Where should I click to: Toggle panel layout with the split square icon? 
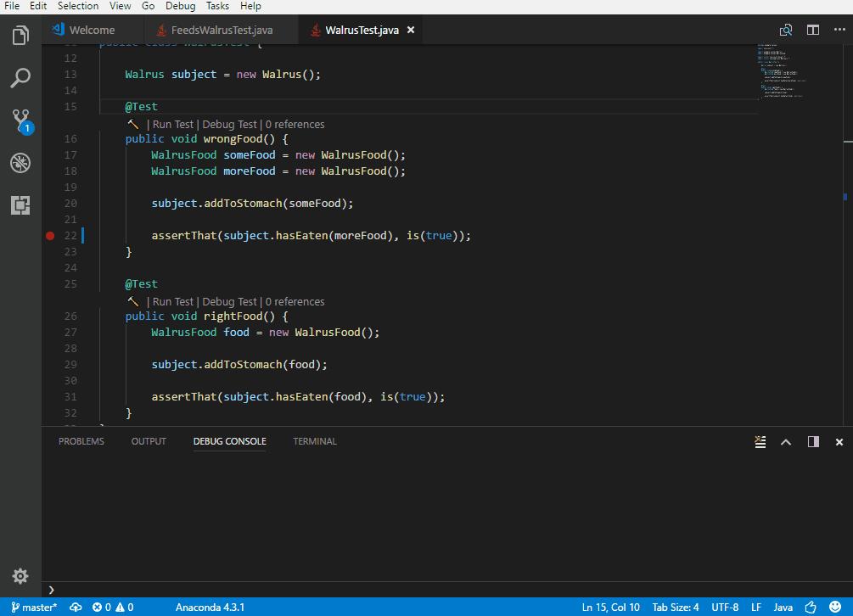coord(812,441)
